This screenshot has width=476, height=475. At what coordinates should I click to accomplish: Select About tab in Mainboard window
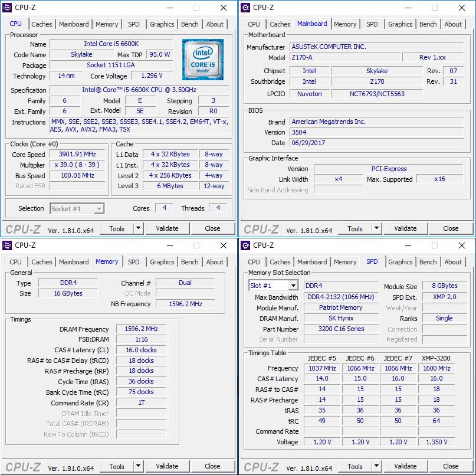coord(453,24)
